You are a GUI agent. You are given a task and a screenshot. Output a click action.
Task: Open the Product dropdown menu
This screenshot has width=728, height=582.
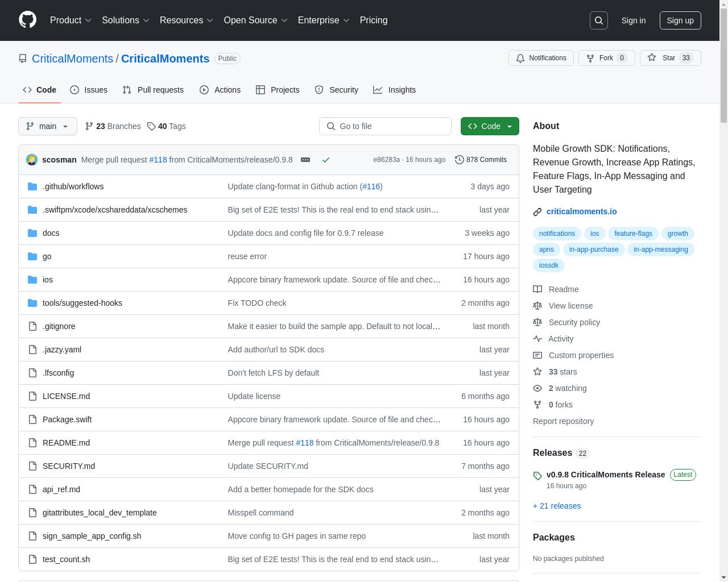coord(71,20)
